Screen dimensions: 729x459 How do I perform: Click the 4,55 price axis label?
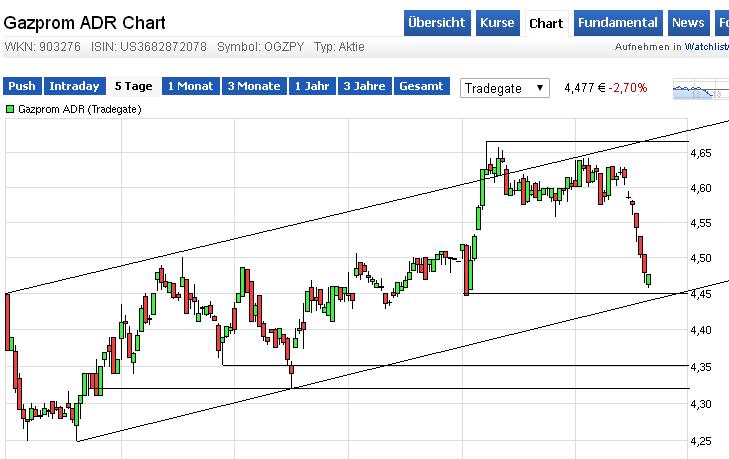pyautogui.click(x=701, y=223)
